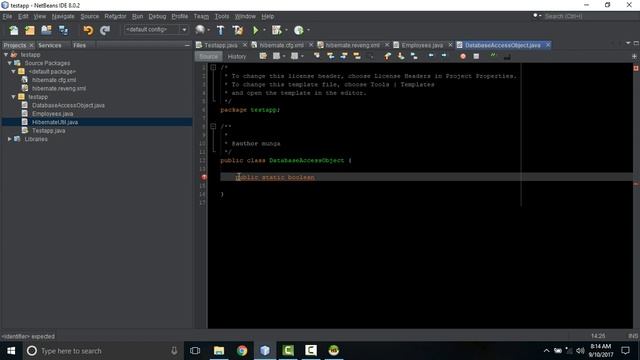Jump to Last Edit location icon
The height and width of the screenshot is (360, 640).
coord(263,56)
